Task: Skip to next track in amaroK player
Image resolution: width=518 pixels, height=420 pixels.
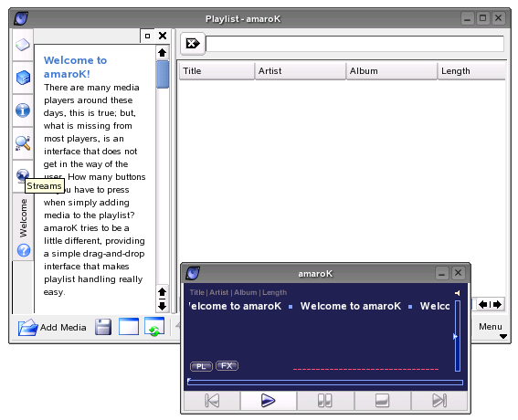Action: click(439, 401)
